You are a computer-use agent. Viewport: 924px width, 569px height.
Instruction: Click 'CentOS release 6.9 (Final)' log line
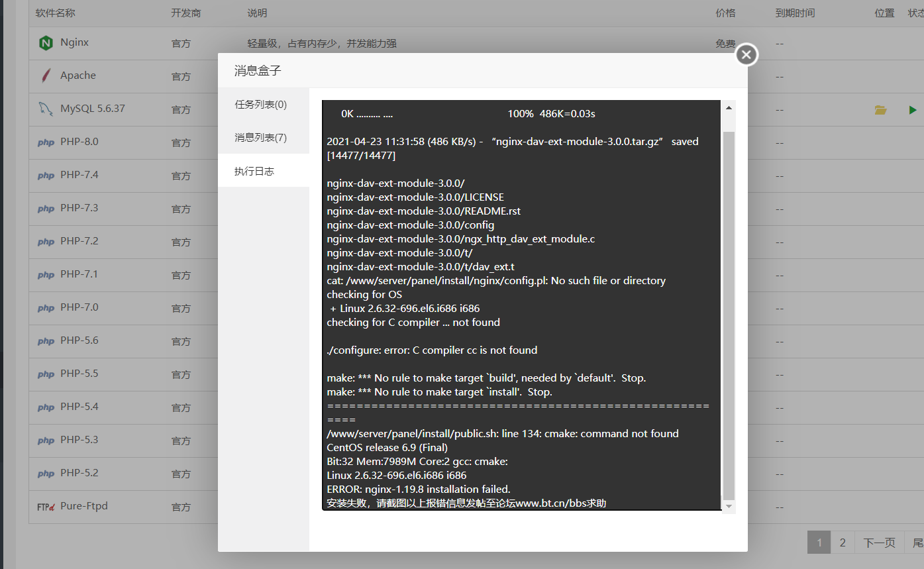[x=387, y=448]
